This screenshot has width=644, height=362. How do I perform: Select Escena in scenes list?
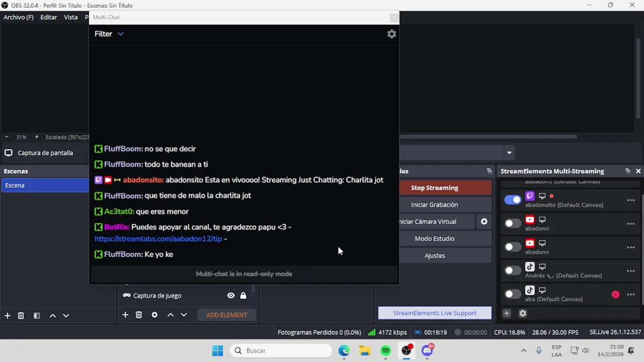click(x=45, y=185)
